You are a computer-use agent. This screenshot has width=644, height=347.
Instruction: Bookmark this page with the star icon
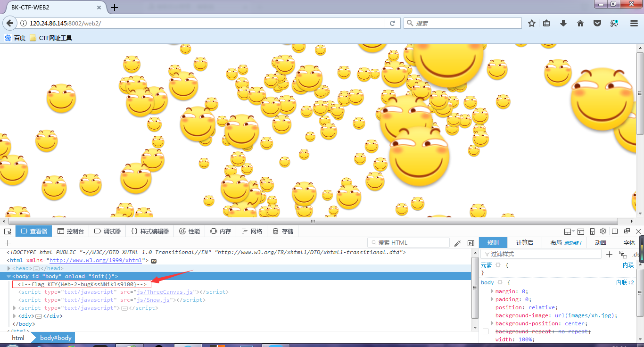click(x=532, y=23)
